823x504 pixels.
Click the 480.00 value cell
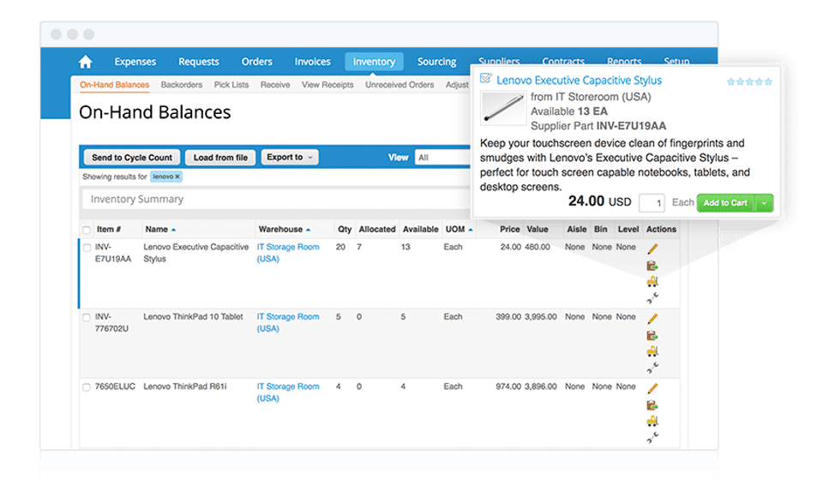(538, 247)
